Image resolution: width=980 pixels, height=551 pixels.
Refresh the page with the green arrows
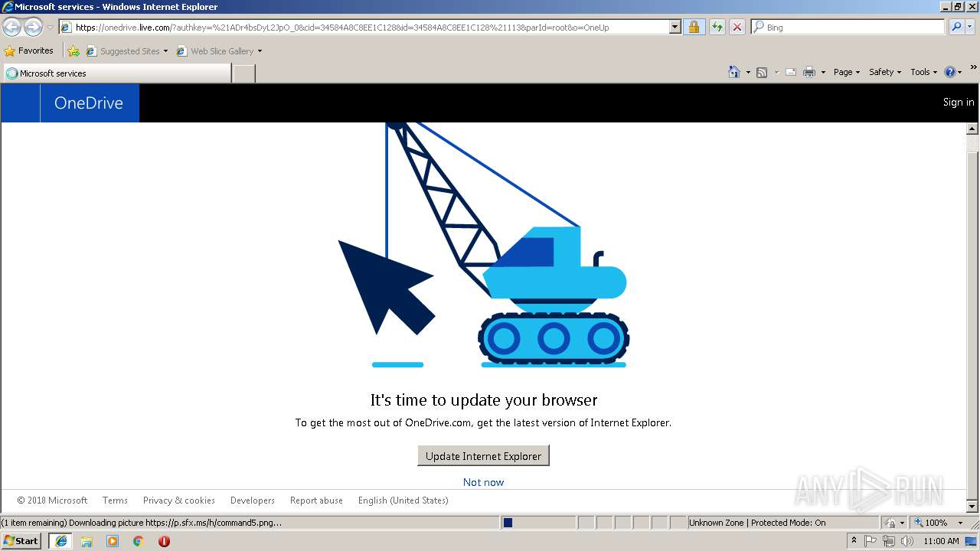[717, 28]
